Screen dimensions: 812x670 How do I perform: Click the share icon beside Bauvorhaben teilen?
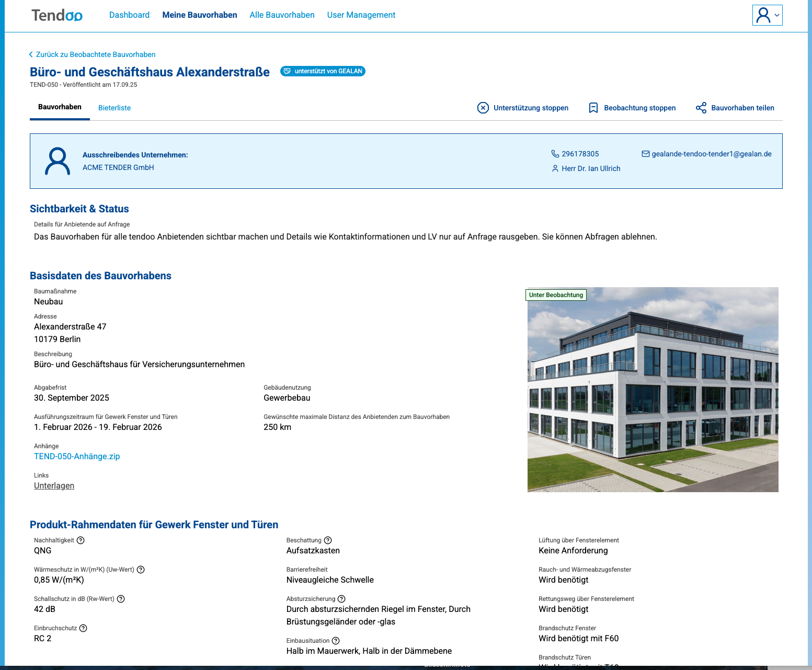tap(701, 108)
